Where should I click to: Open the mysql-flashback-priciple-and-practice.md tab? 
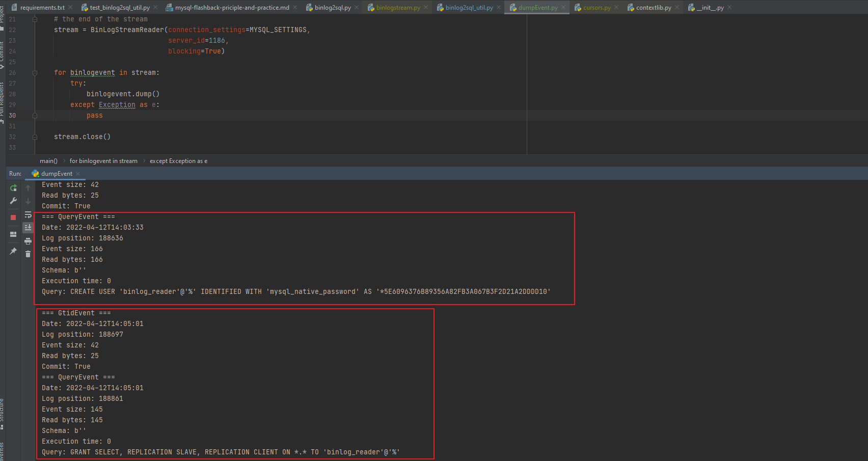pos(232,8)
